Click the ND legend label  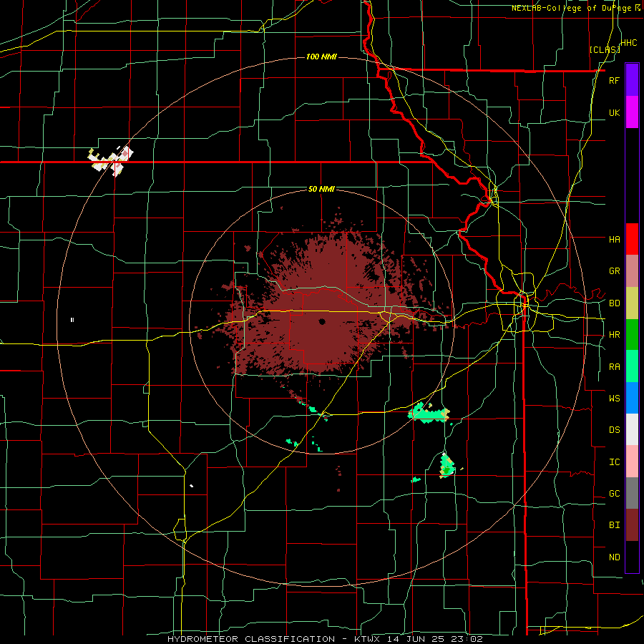click(614, 557)
